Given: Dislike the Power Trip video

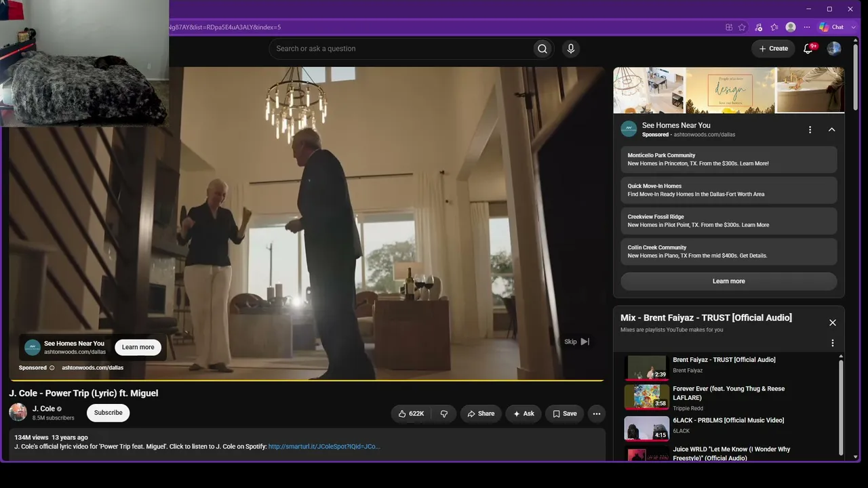Looking at the screenshot, I should click(444, 413).
